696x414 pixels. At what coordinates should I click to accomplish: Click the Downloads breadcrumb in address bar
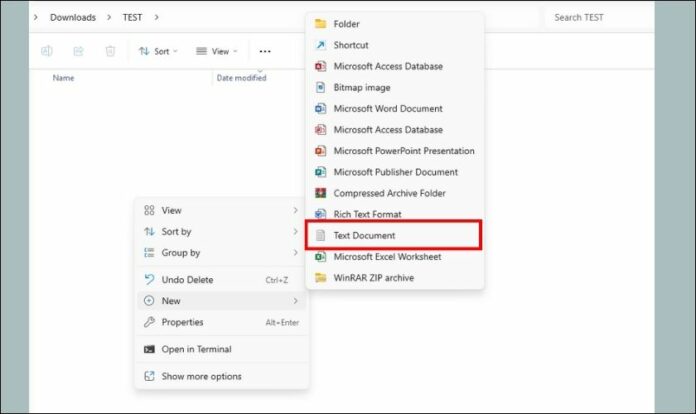coord(73,17)
